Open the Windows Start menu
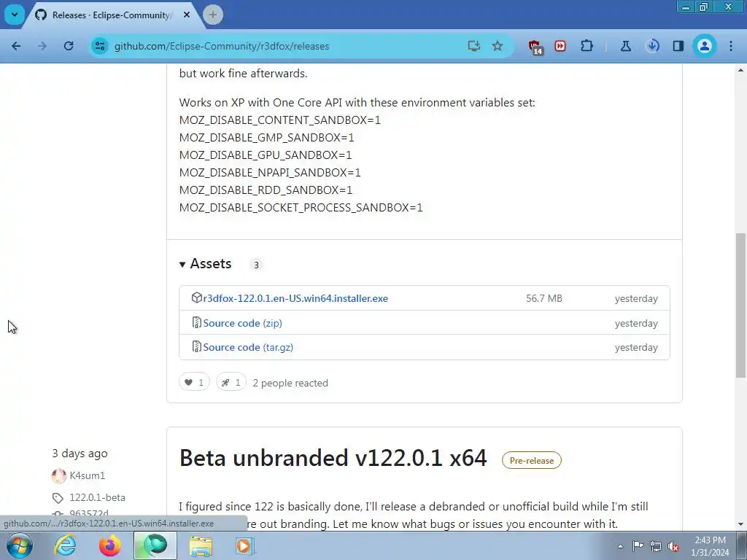This screenshot has width=747, height=560. coord(20,545)
